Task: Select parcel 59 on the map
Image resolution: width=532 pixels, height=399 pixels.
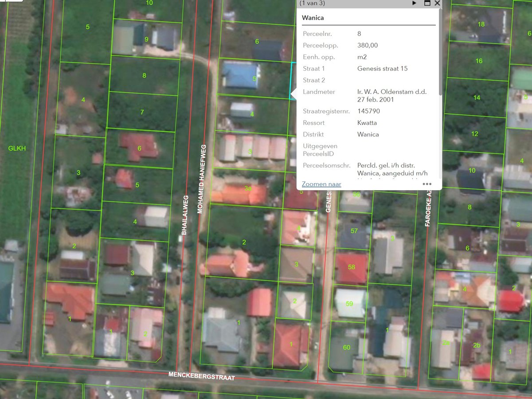Action: 349,304
